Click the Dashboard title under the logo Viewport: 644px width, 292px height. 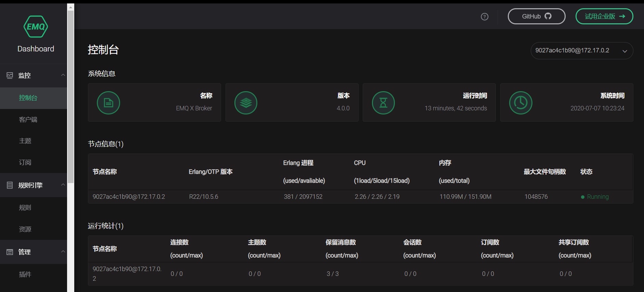(36, 49)
